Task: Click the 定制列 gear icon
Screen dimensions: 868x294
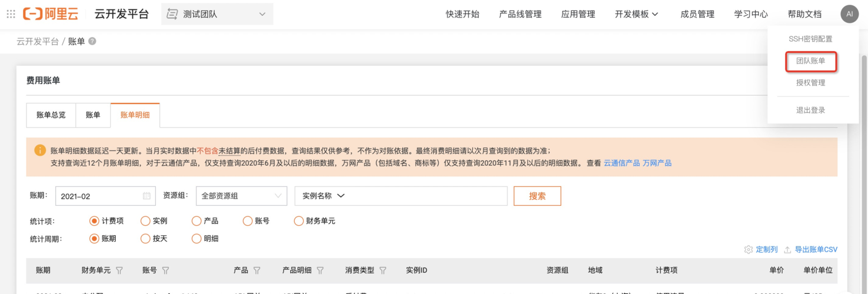Action: click(x=749, y=250)
